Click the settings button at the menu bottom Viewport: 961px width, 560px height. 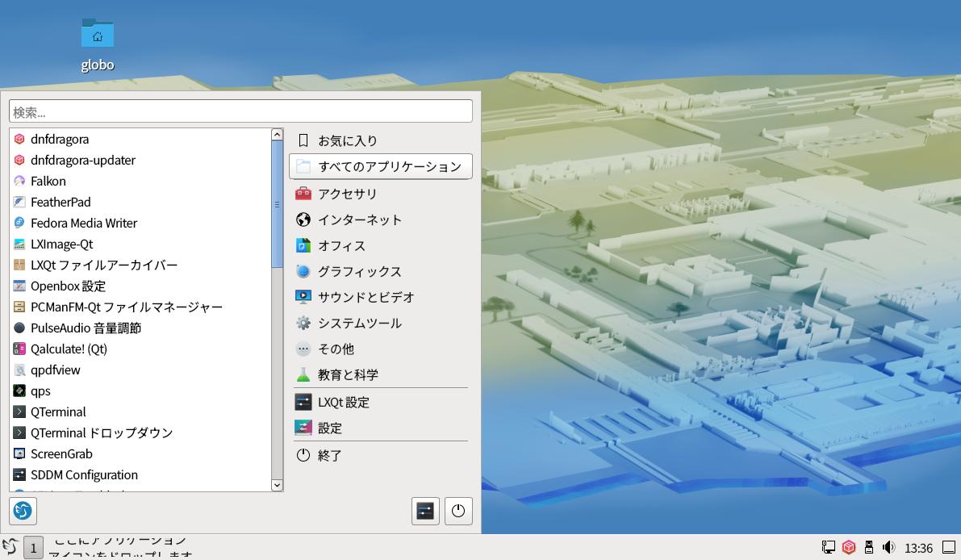[425, 511]
